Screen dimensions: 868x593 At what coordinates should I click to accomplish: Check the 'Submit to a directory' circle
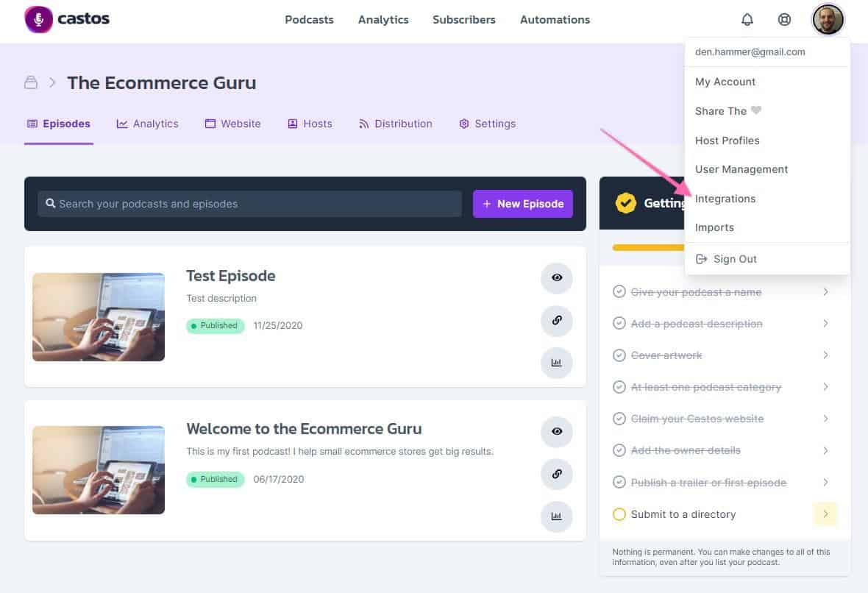coord(619,514)
